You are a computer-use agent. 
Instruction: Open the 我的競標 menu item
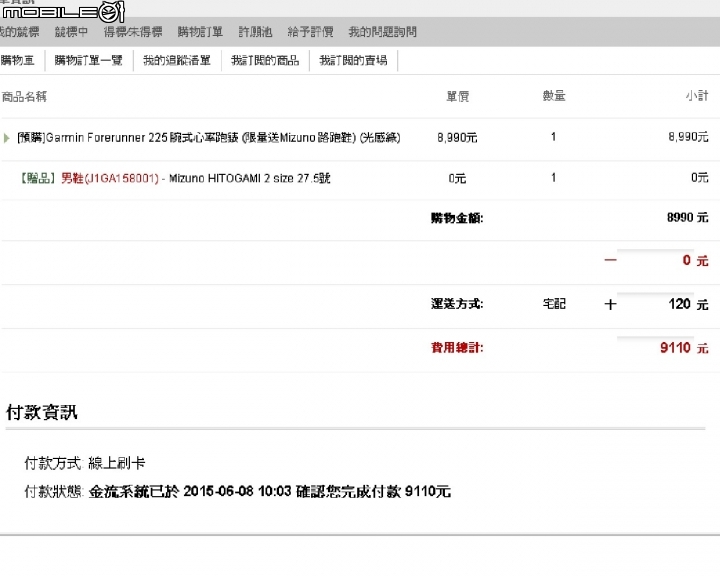[19, 32]
